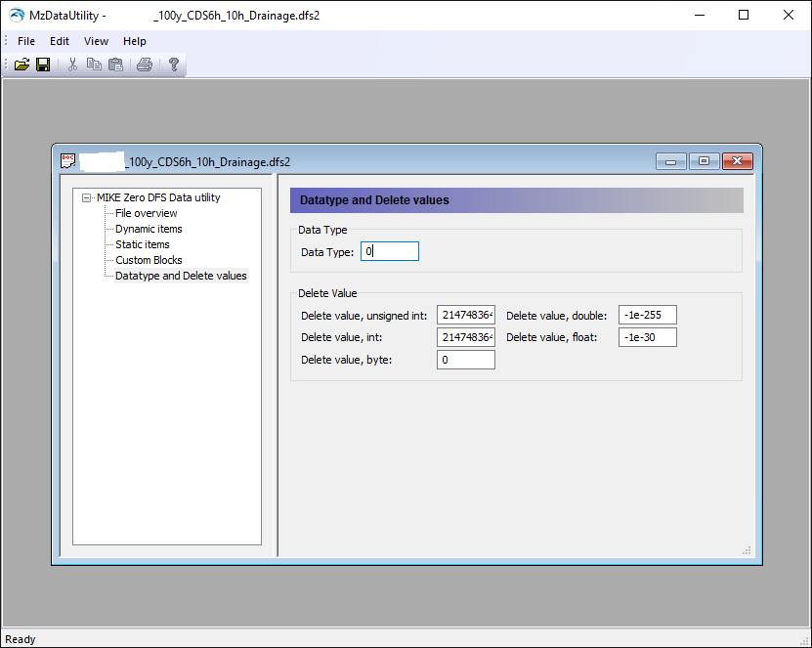Click the Delete value, double field

(647, 315)
